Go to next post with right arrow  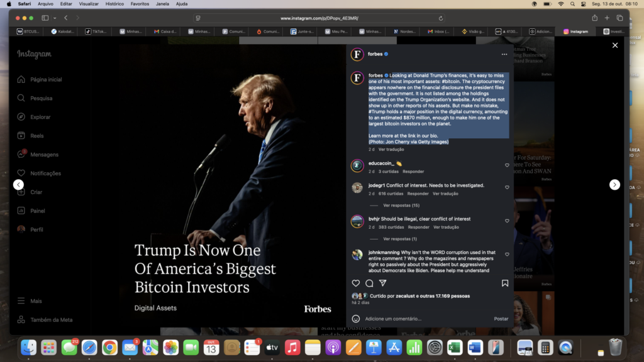[614, 185]
